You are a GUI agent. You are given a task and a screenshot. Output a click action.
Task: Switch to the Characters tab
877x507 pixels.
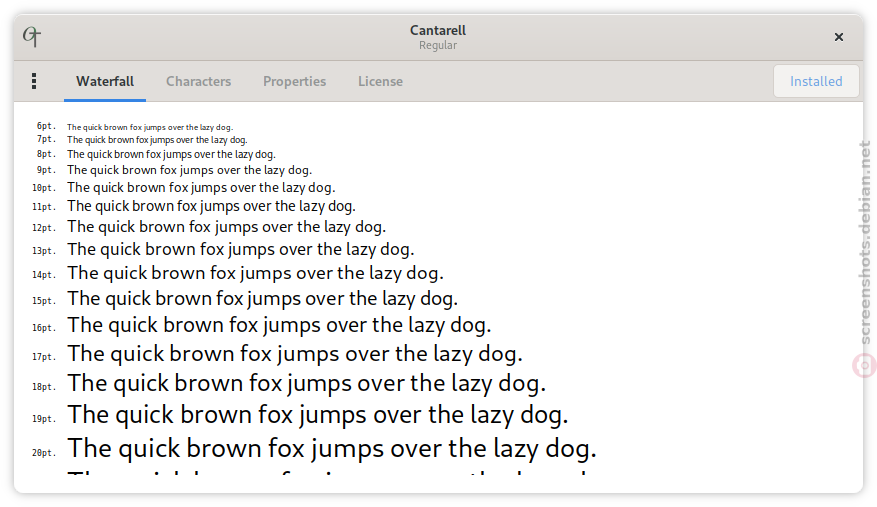[199, 81]
